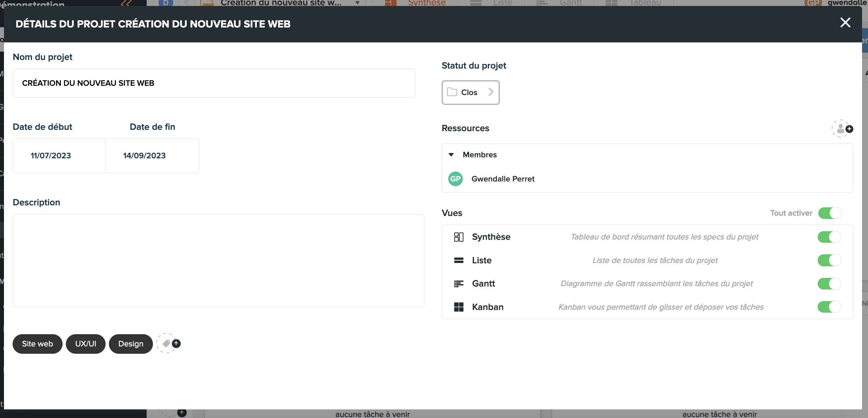868x418 pixels.
Task: Click the member name Gwendalle Perret
Action: click(x=503, y=179)
